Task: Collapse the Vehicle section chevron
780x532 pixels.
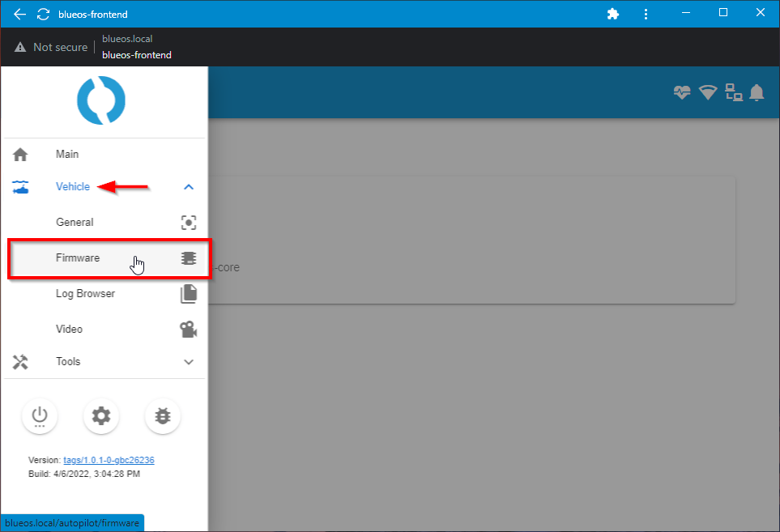Action: [x=188, y=186]
